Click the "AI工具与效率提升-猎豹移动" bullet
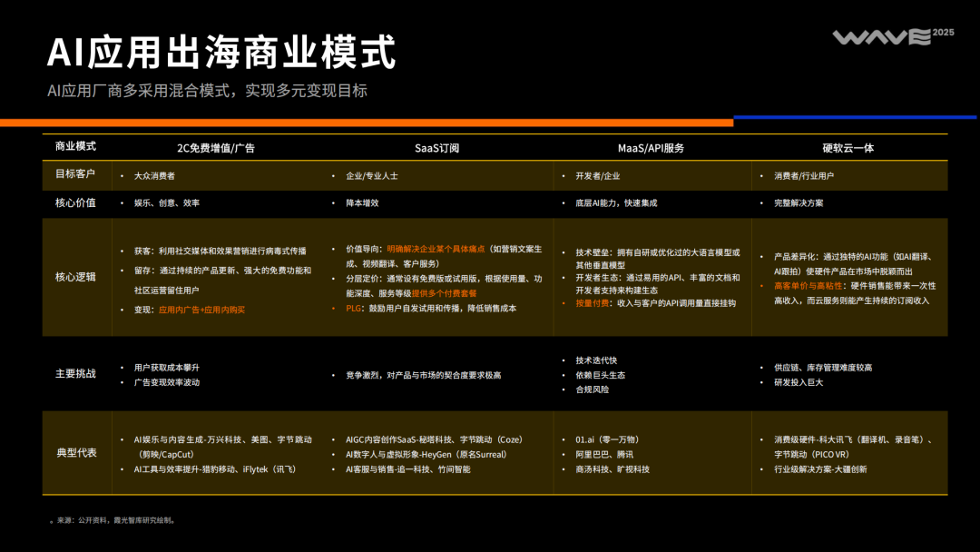This screenshot has height=552, width=980. click(x=215, y=469)
